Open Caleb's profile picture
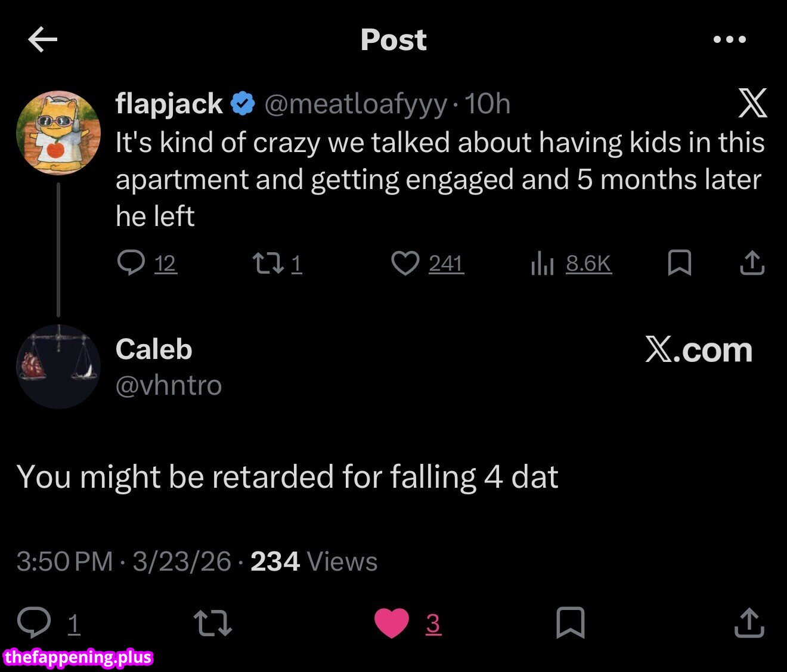This screenshot has width=787, height=672. point(58,367)
